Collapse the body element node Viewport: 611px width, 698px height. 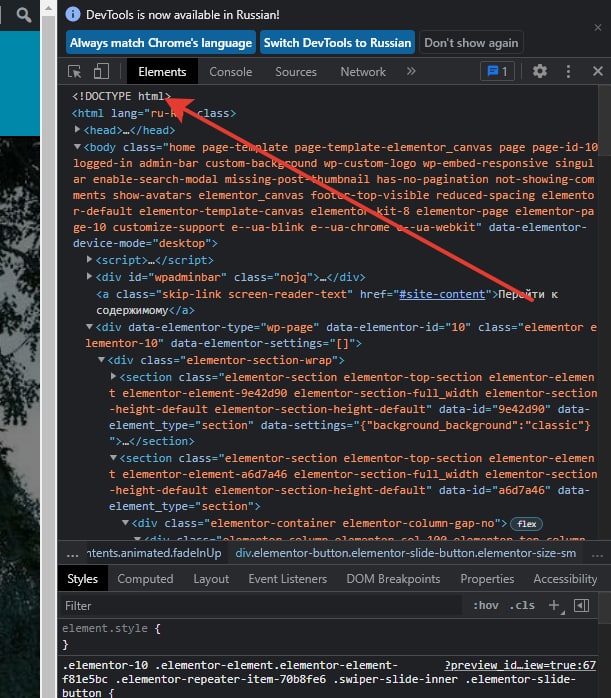(77, 146)
